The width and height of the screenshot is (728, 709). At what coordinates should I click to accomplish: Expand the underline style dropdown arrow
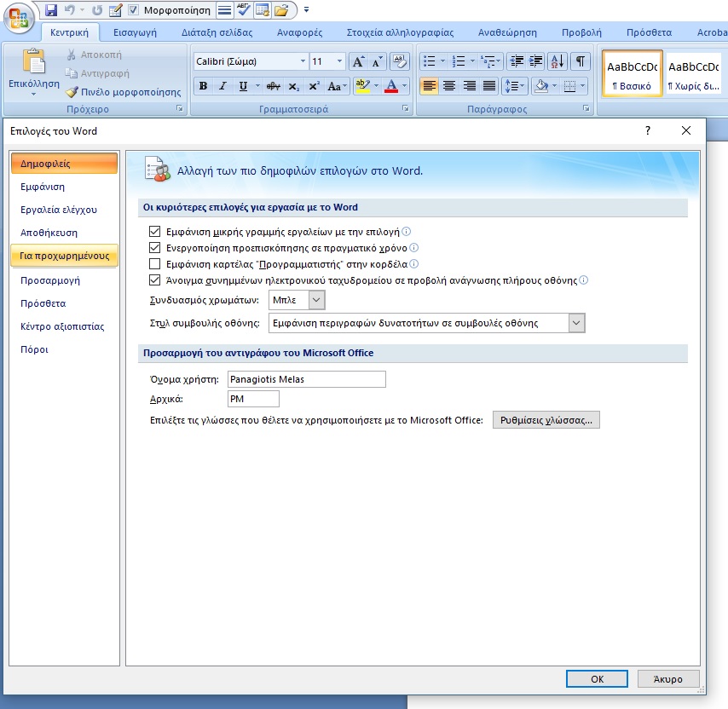pyautogui.click(x=257, y=86)
